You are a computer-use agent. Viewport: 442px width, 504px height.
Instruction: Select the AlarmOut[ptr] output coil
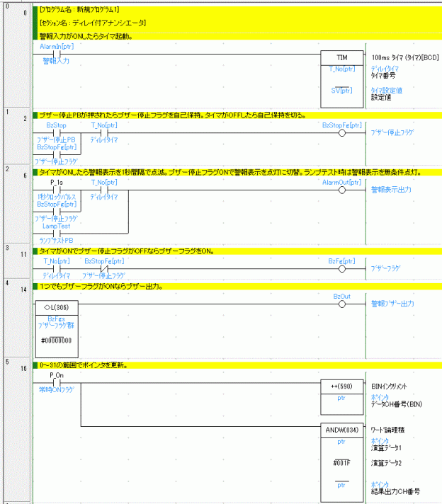[x=342, y=190]
